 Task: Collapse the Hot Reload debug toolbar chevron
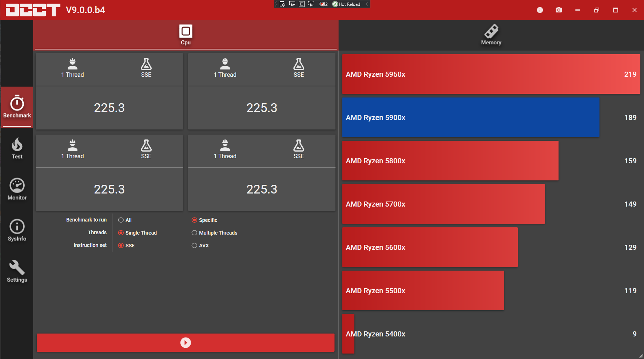pyautogui.click(x=367, y=4)
